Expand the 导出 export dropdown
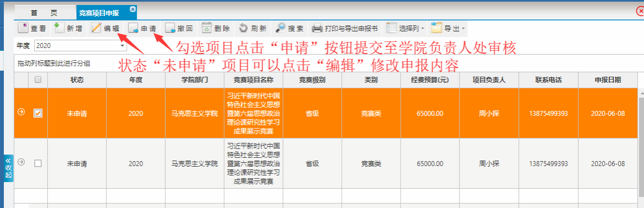Screen dimensions: 644x208 click(x=448, y=29)
